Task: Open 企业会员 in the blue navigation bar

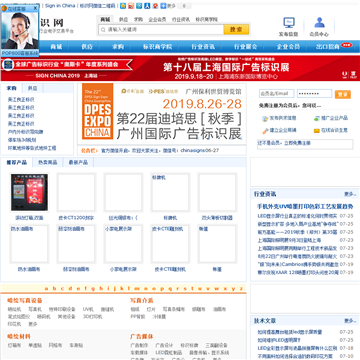Action: (x=288, y=47)
